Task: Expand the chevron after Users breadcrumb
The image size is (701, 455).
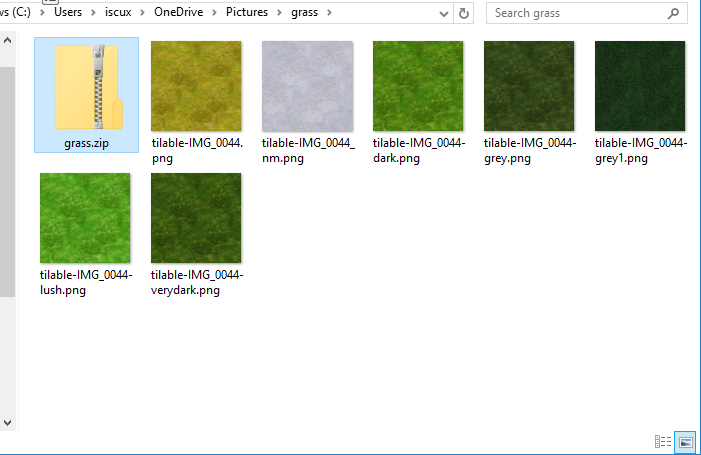Action: pyautogui.click(x=93, y=13)
